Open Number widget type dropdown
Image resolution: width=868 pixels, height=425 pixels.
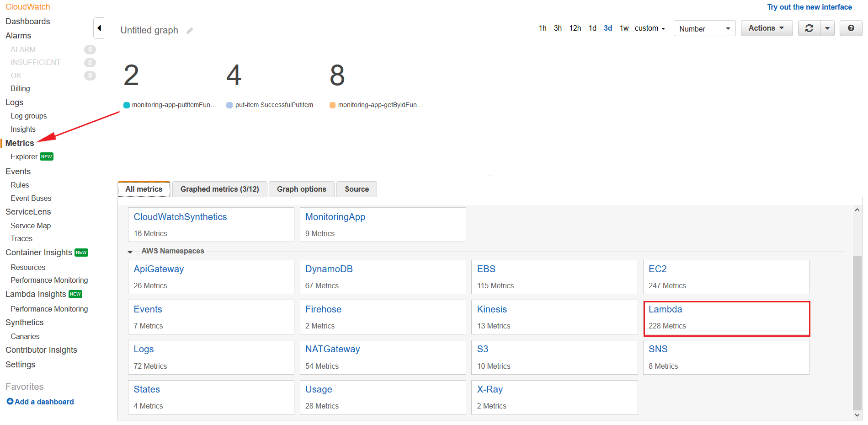pyautogui.click(x=704, y=28)
